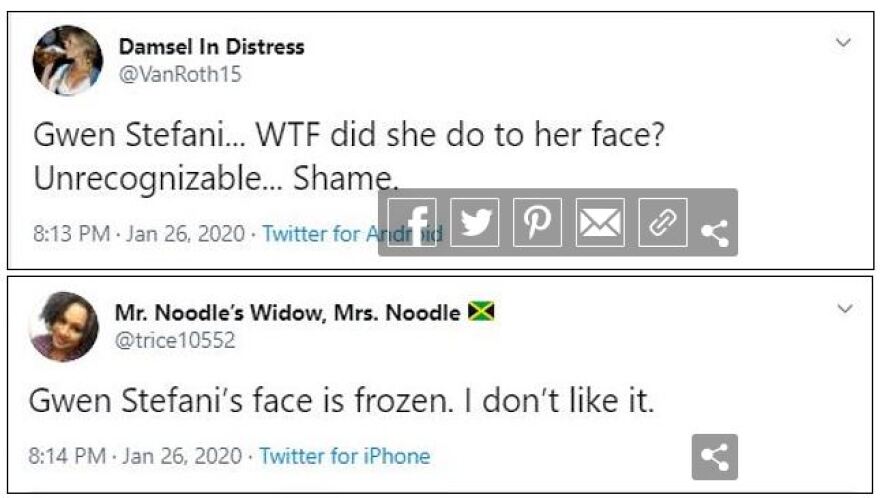Open Damsel In Distress profile picture
The width and height of the screenshot is (880, 498).
pos(68,60)
